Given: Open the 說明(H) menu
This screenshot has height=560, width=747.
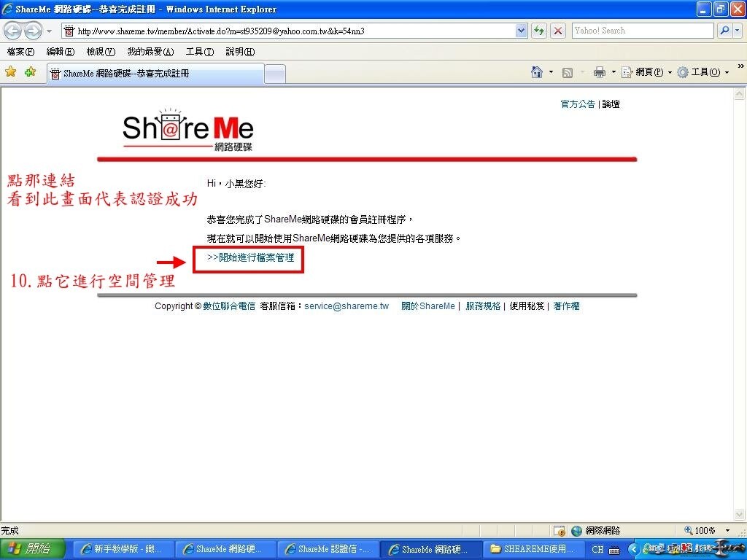Looking at the screenshot, I should click(x=240, y=52).
